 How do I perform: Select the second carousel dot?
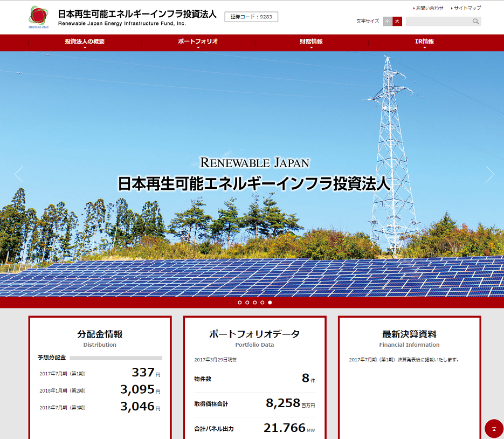pyautogui.click(x=247, y=303)
